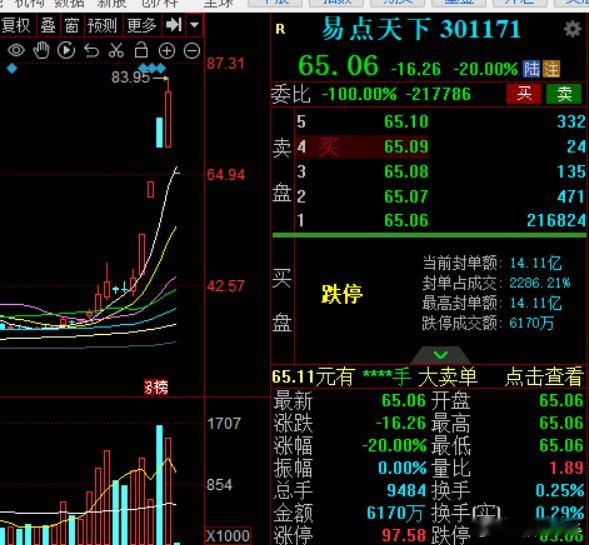589x545 pixels.
Task: Click the undo arrow icon
Action: point(91,51)
